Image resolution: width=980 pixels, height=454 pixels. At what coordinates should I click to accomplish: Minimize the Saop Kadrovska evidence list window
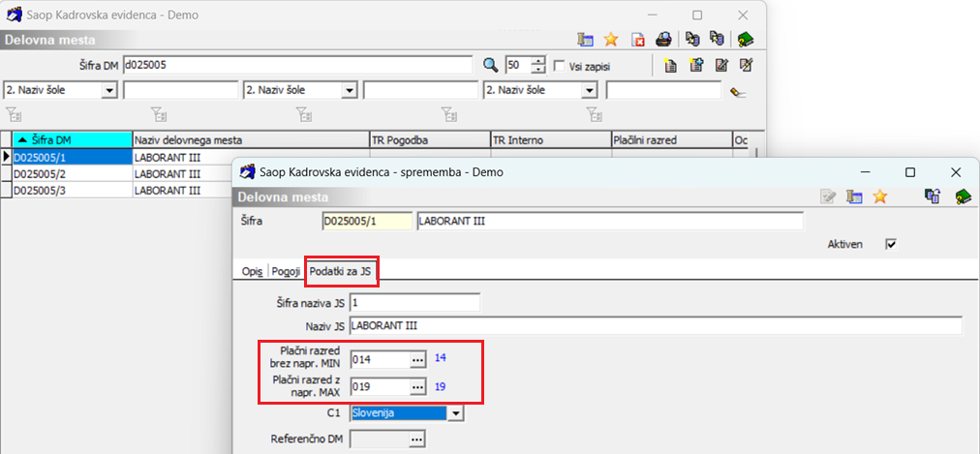653,15
